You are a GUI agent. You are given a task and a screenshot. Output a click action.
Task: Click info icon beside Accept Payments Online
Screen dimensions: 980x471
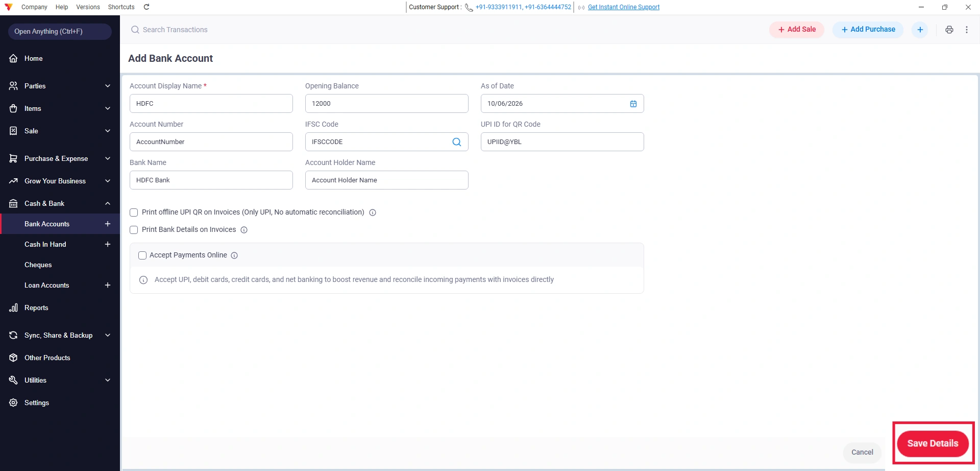(x=234, y=255)
